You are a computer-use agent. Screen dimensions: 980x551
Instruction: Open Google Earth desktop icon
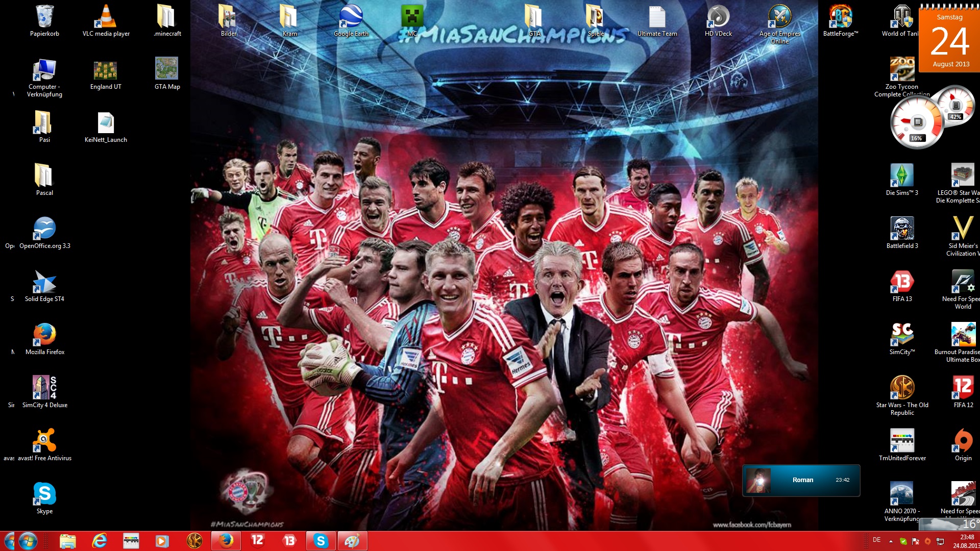tap(351, 18)
